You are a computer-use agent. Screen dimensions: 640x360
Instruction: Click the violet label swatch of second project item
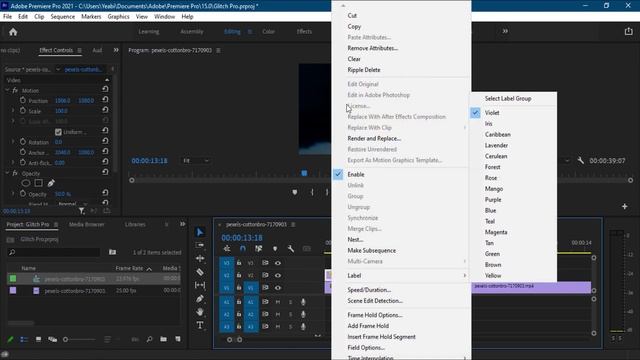point(13,291)
